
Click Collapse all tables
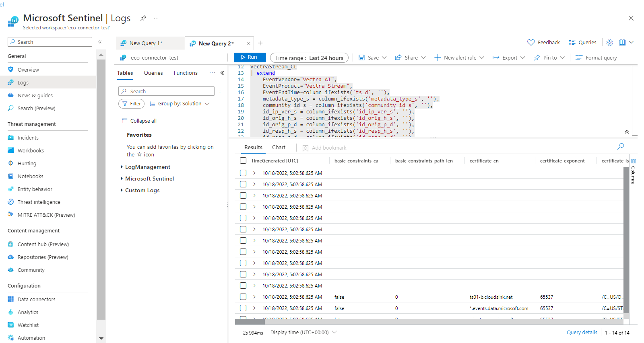click(x=139, y=121)
